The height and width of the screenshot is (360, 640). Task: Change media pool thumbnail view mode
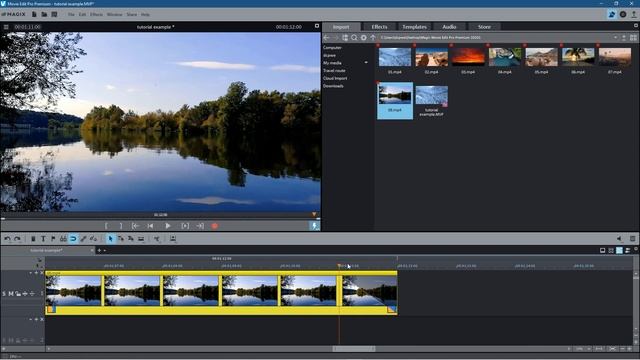(x=633, y=38)
